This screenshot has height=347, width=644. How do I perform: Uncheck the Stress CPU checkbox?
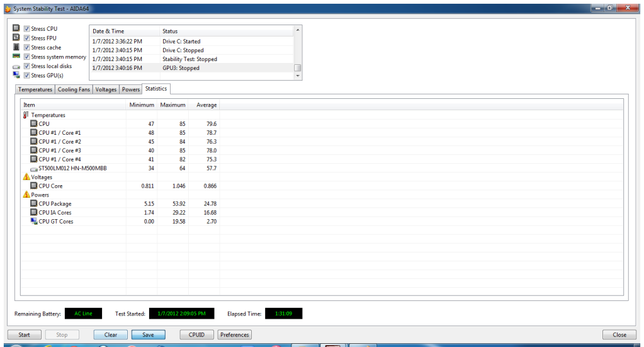coord(26,29)
